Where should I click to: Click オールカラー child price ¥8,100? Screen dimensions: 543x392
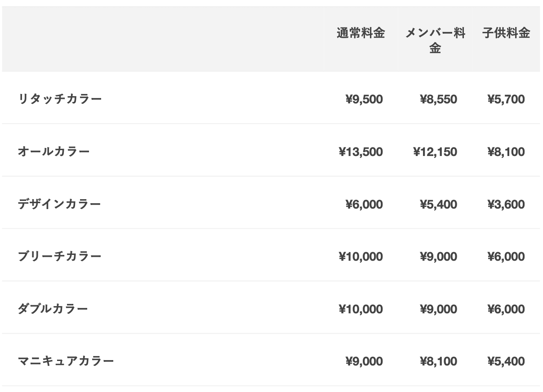pos(506,152)
